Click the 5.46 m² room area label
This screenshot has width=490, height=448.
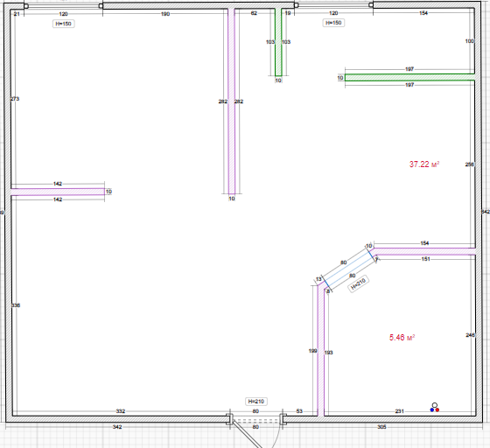[x=402, y=338]
